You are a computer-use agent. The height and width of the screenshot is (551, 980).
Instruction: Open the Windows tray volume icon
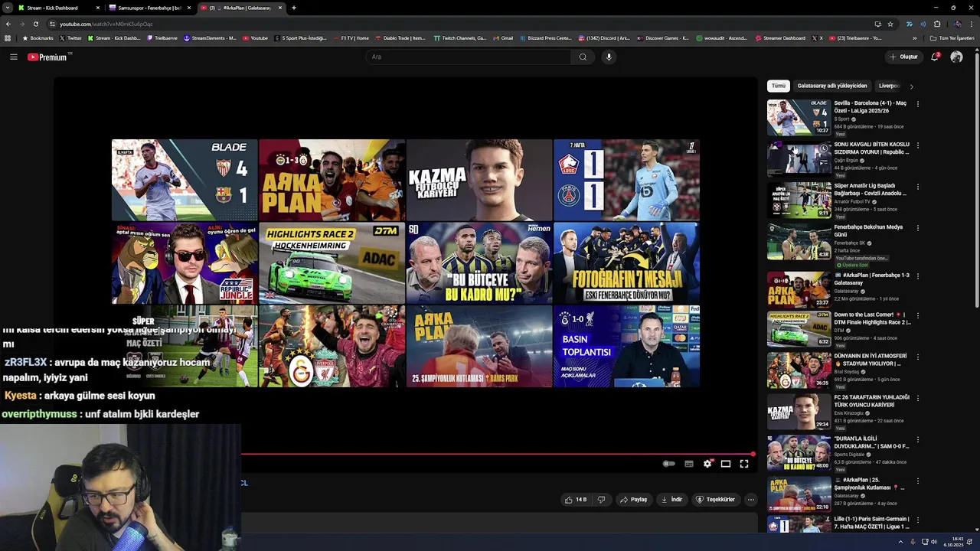pyautogui.click(x=935, y=542)
